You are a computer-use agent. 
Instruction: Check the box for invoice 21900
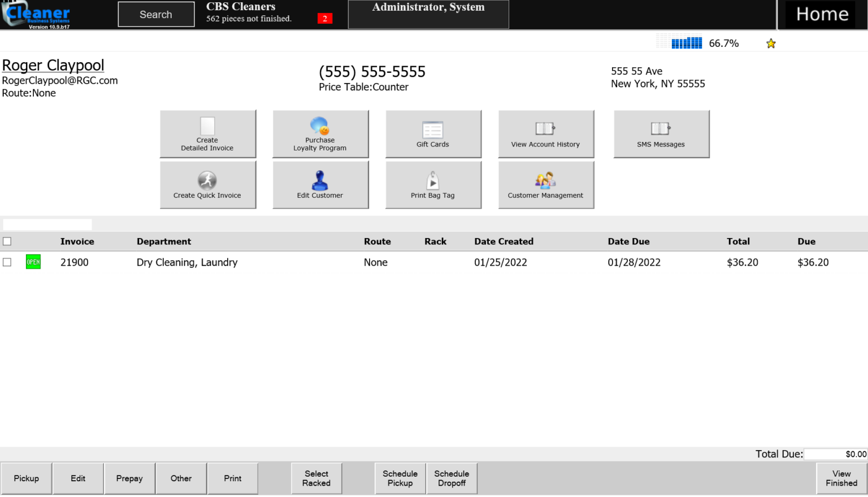7,262
